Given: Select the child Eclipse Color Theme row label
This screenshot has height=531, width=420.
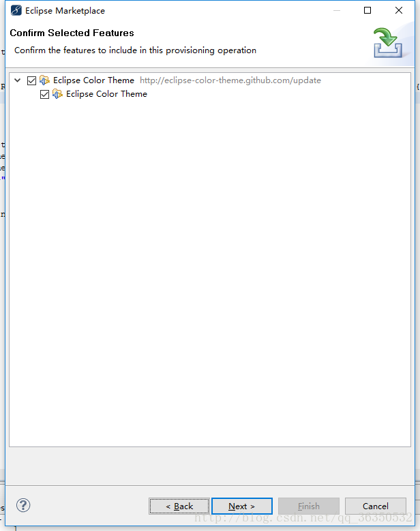Looking at the screenshot, I should click(x=106, y=94).
